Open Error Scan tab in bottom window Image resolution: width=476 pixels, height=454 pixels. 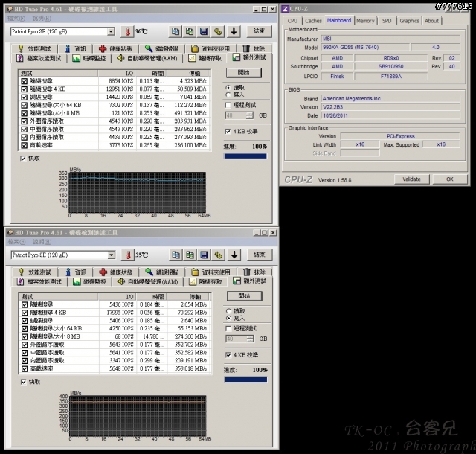pyautogui.click(x=162, y=272)
